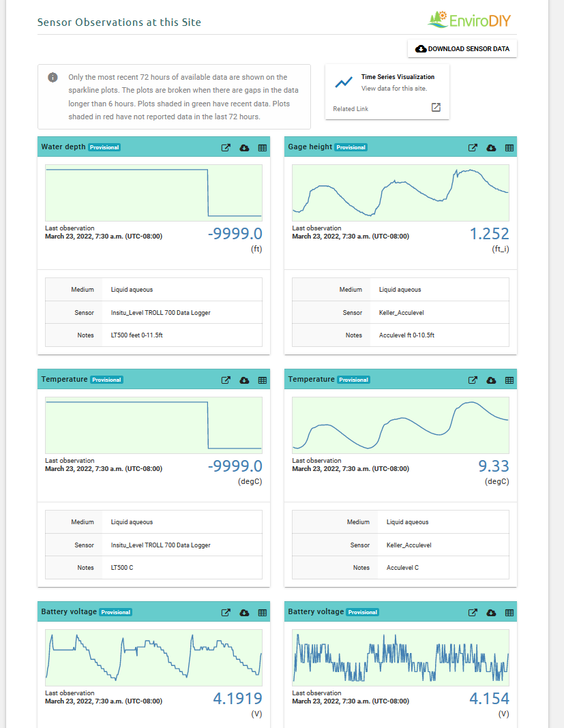Open LT500 Temperature card external link icon
This screenshot has height=728, width=564.
(226, 380)
